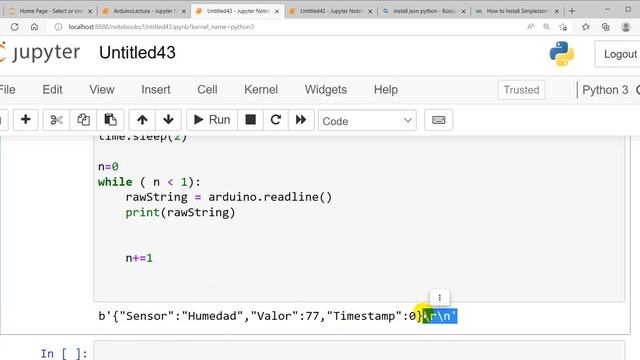Restart kernel and run all cells icon
The image size is (640, 360).
[x=301, y=120]
